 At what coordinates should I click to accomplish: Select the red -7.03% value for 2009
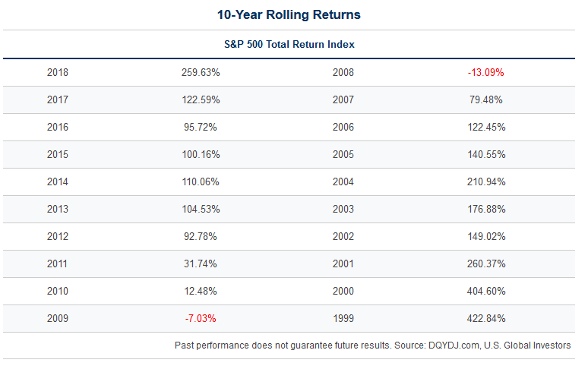(x=201, y=319)
